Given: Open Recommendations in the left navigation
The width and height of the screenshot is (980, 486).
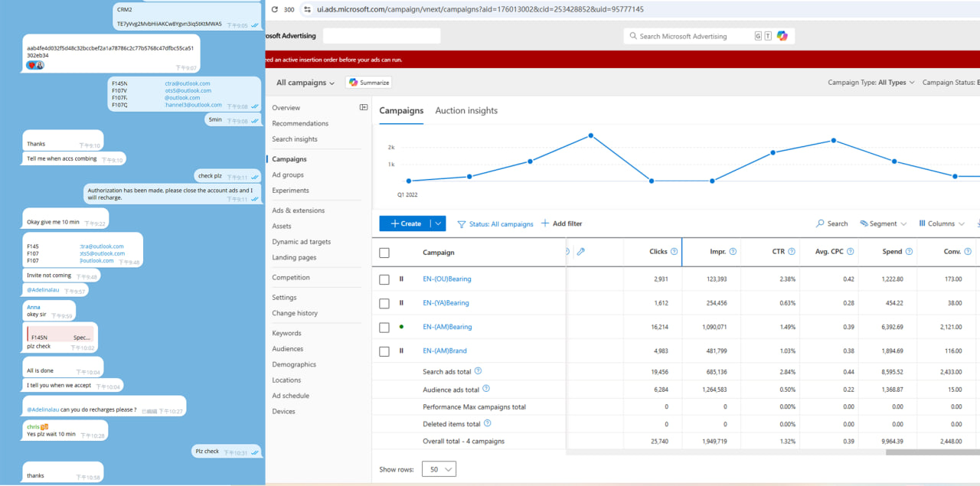Looking at the screenshot, I should (x=300, y=123).
